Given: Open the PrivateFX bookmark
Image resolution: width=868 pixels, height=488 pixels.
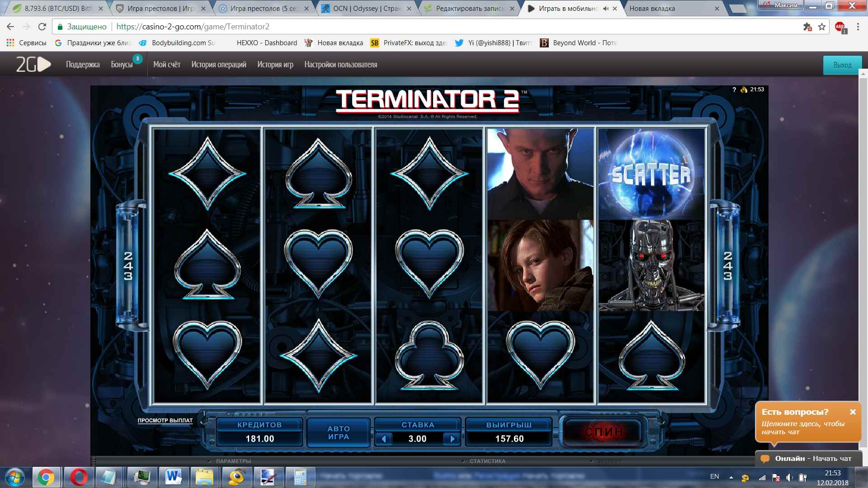Looking at the screenshot, I should [409, 43].
